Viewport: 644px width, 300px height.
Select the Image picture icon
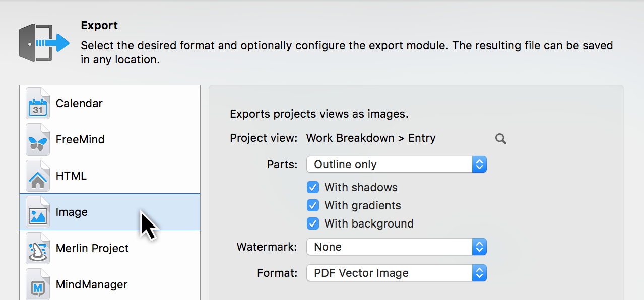37,212
